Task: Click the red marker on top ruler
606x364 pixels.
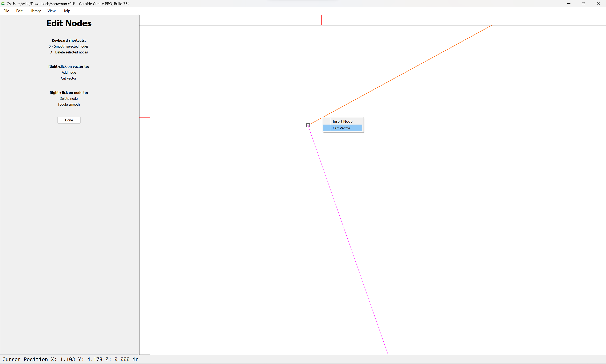Action: pos(322,20)
